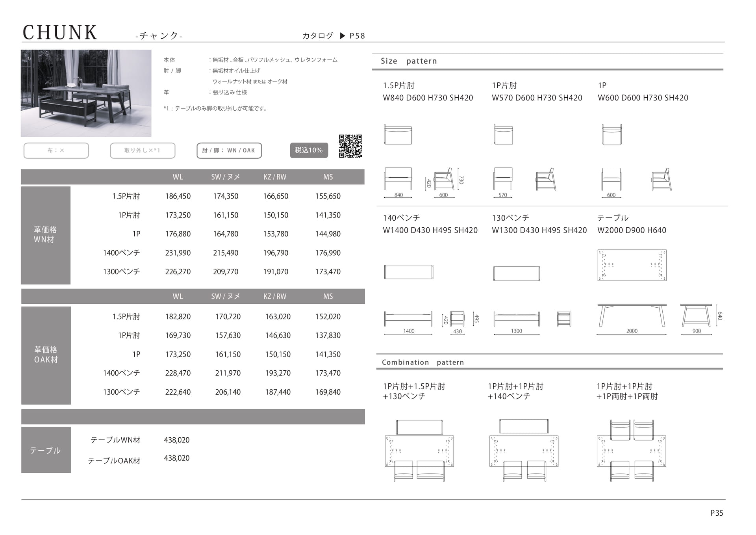
Task: Click the OAK材 1.5P片肘 WL price 182,820
Action: (178, 317)
